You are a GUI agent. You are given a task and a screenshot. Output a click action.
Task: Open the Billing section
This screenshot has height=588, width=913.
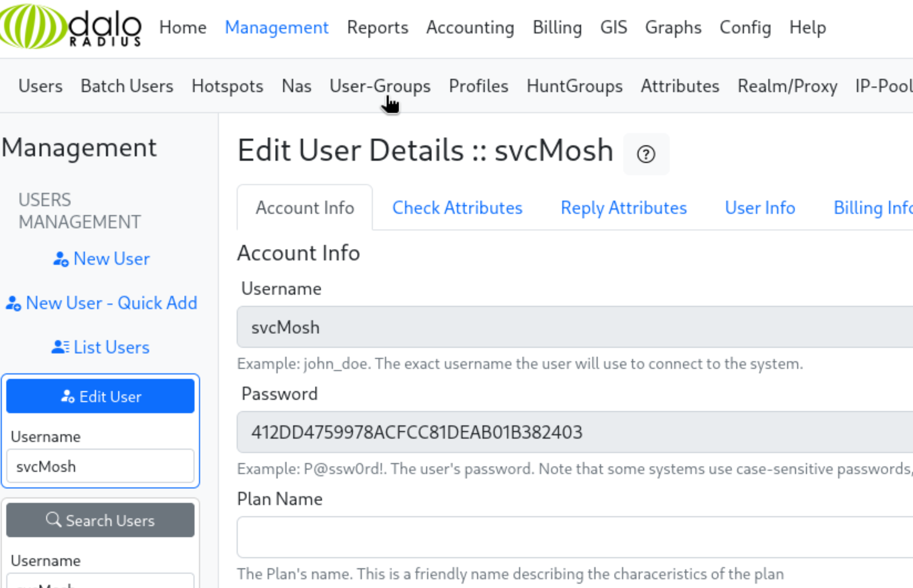557,27
